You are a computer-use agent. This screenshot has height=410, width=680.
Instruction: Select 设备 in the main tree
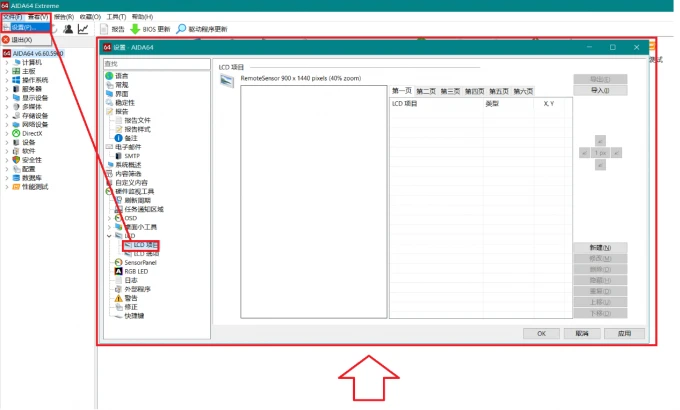pyautogui.click(x=29, y=142)
